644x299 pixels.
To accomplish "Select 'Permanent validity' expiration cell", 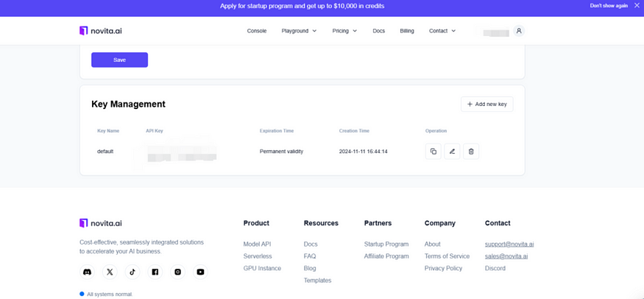I will (x=281, y=152).
